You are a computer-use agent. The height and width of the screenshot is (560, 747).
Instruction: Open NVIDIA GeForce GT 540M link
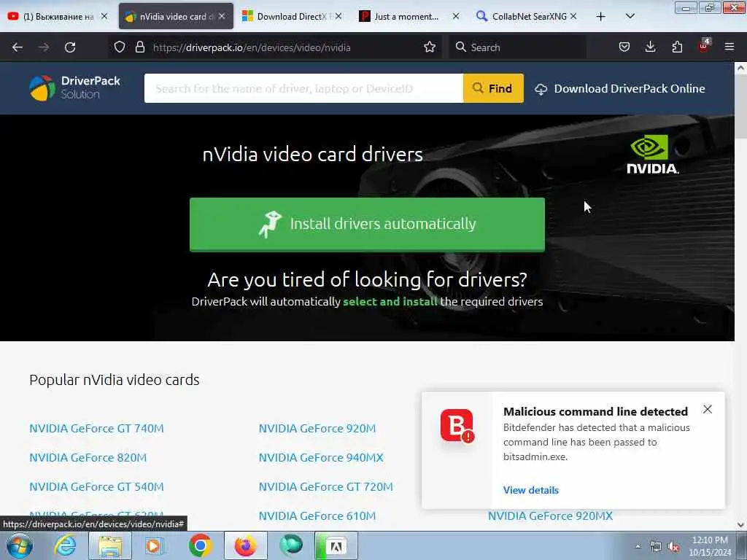[x=96, y=486]
